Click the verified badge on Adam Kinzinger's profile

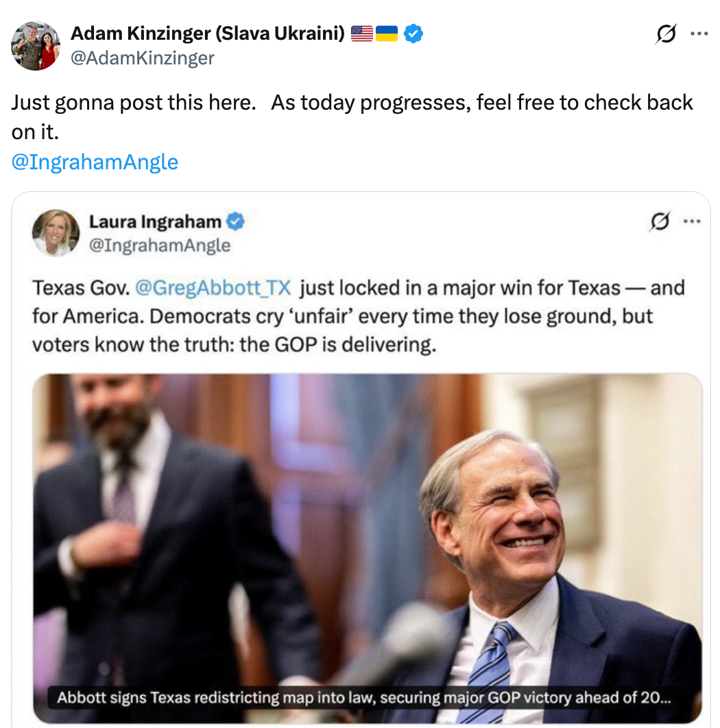(x=412, y=32)
